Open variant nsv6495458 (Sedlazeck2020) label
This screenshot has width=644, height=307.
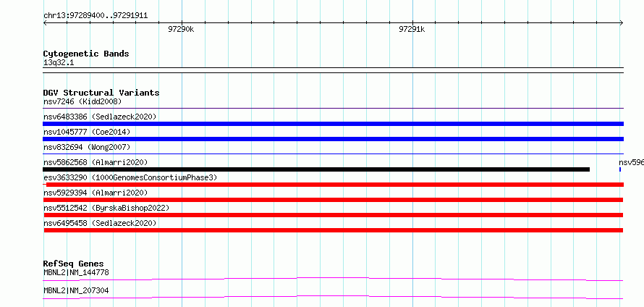pyautogui.click(x=100, y=223)
